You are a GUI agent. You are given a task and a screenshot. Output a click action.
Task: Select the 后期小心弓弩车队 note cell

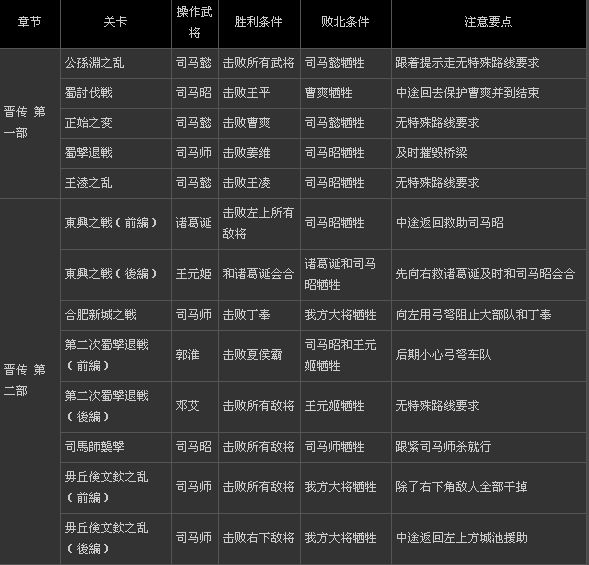click(489, 355)
